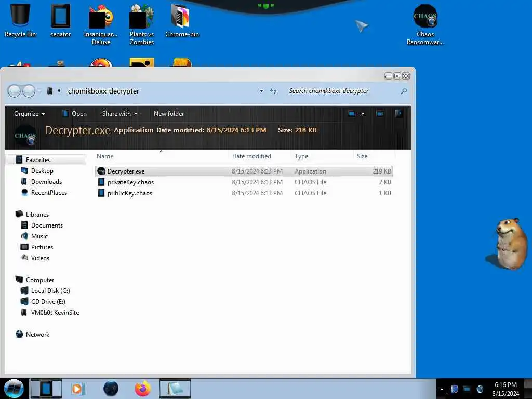Launch Insaniquarium Deluxe desktop shortcut
The width and height of the screenshot is (532, 399).
(101, 24)
